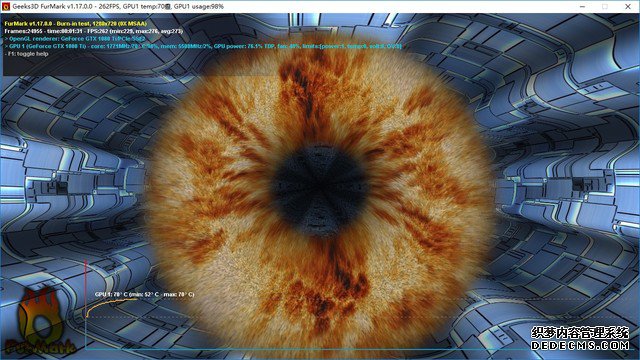This screenshot has height=360, width=640.
Task: Click the Frames and FPS statistics line
Action: point(93,31)
